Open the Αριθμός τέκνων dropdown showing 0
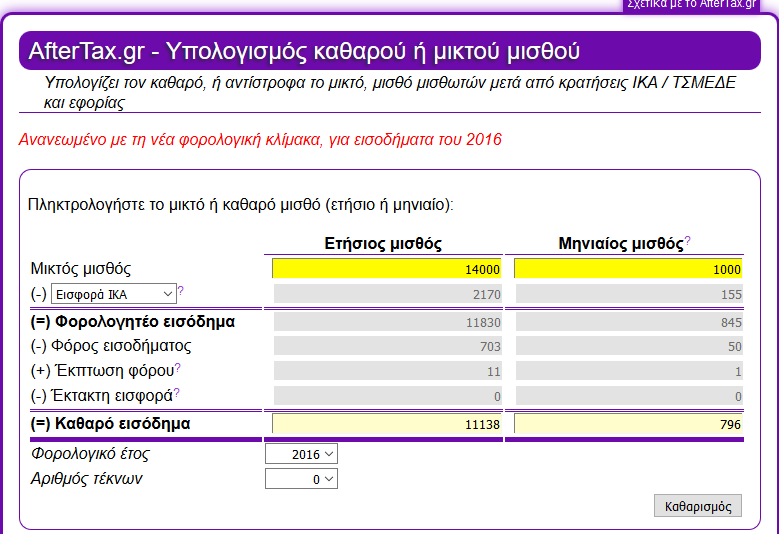This screenshot has height=534, width=779. [x=302, y=479]
